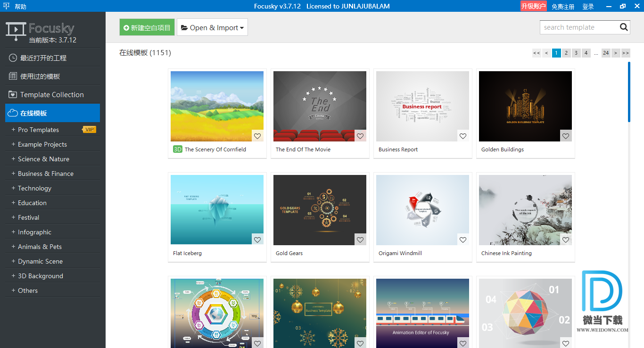This screenshot has width=644, height=348.
Task: Jump to last page double arrow
Action: click(626, 53)
